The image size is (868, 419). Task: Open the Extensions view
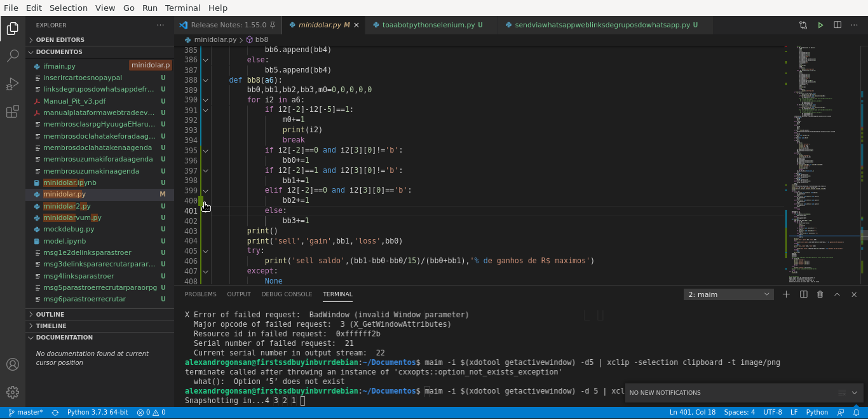tap(13, 111)
